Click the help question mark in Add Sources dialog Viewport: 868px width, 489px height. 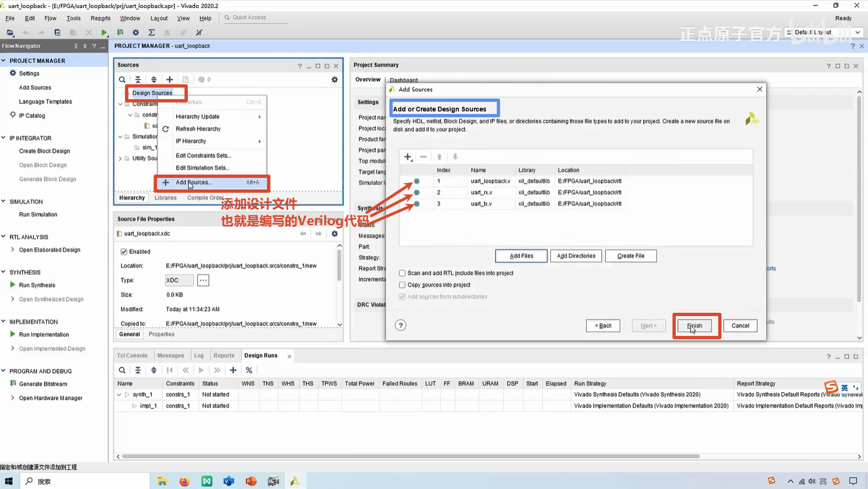401,325
